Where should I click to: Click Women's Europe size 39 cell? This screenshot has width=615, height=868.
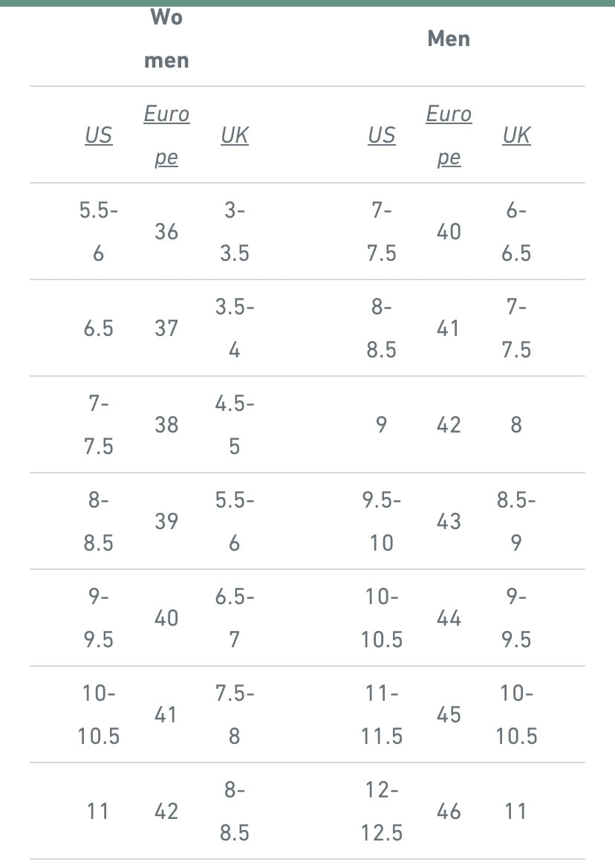[x=166, y=522]
